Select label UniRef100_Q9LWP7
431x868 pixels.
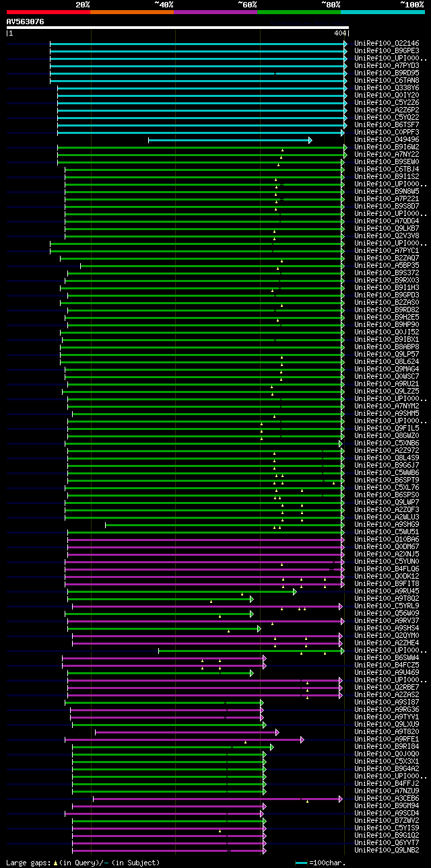tap(387, 502)
